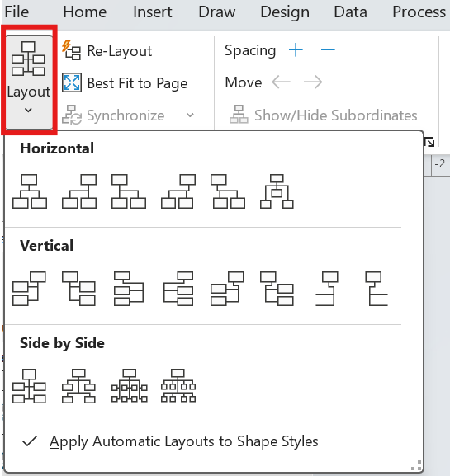Switch to the Insert ribbon tab
Screen dimensions: 450x476
pyautogui.click(x=152, y=12)
